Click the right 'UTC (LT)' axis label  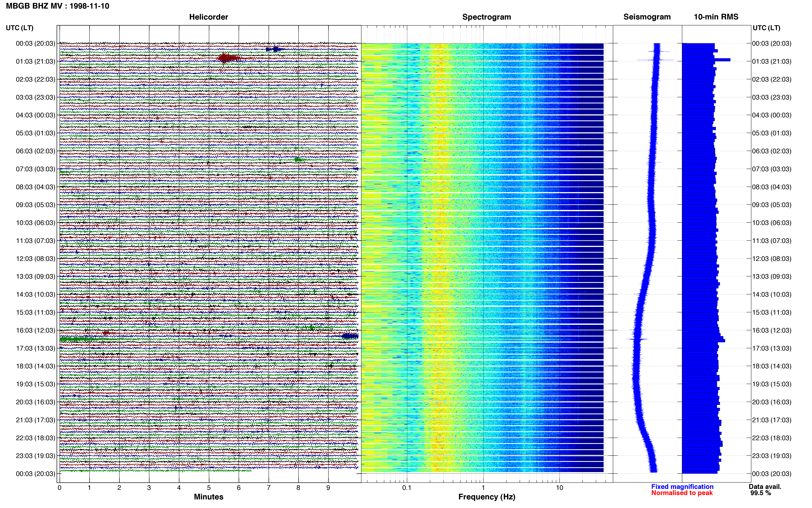[767, 28]
